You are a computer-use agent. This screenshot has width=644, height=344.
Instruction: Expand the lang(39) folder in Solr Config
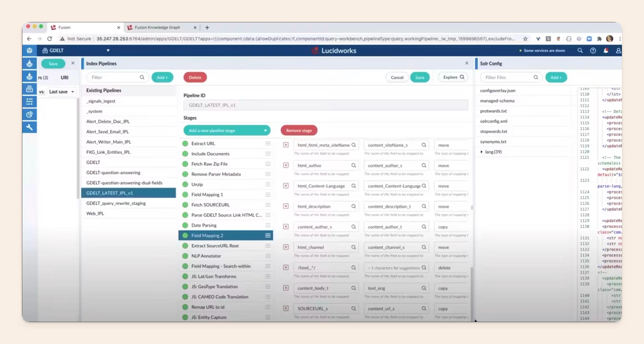(481, 152)
